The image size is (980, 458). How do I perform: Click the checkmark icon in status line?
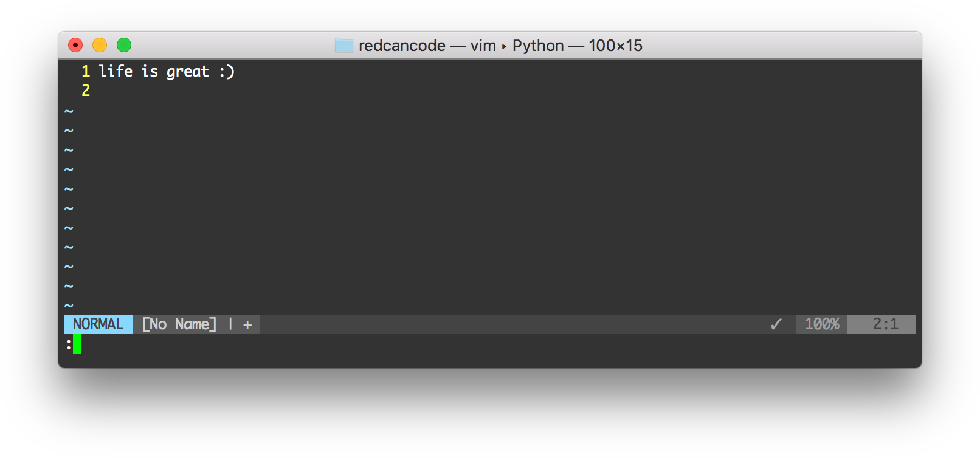(776, 324)
